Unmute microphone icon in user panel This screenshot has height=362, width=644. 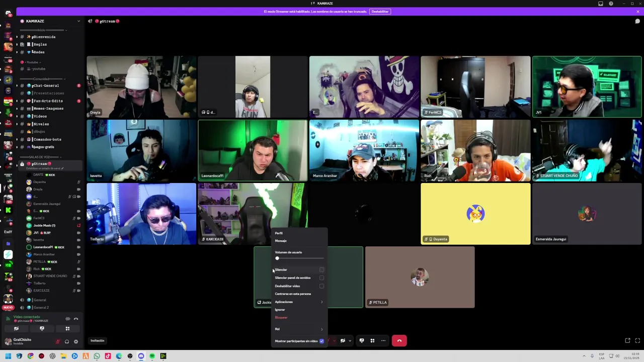click(58, 341)
